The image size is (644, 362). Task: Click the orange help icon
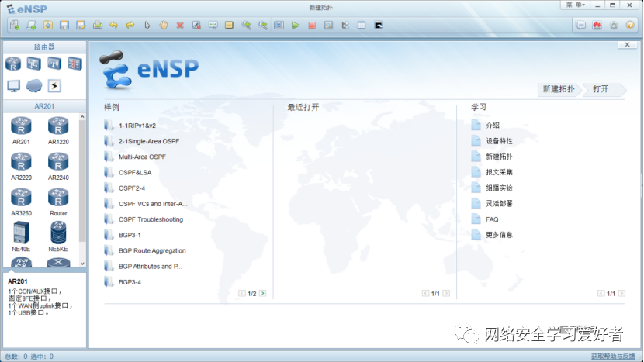point(630,26)
